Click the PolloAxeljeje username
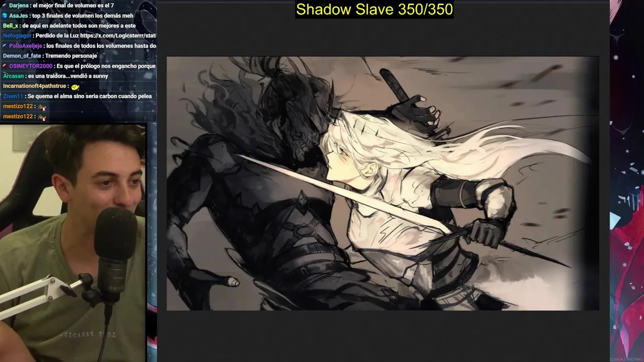Image resolution: width=644 pixels, height=362 pixels. pos(26,46)
